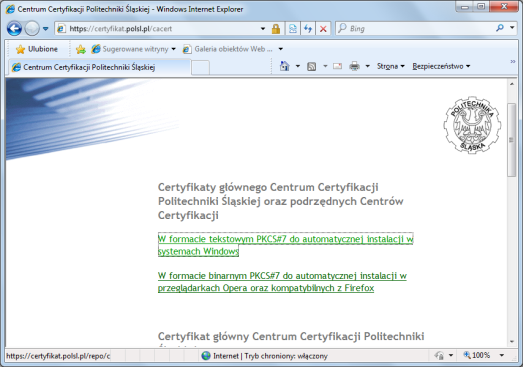Add to favorites bar star icon
Viewport: 523px width, 367px height.
tap(81, 49)
